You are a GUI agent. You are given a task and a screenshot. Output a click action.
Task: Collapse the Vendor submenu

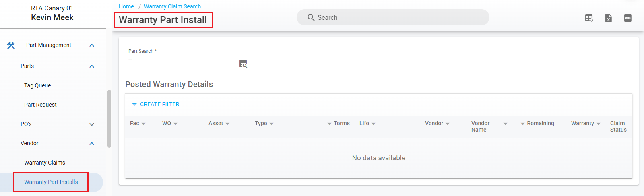(92, 144)
